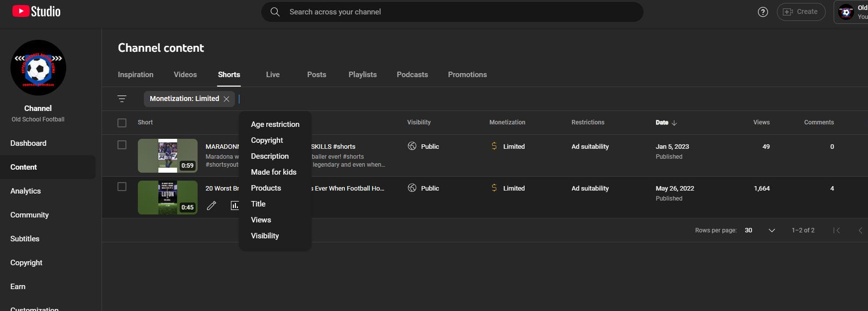Click globe icon in 20 Worst row
This screenshot has height=311, width=868.
coord(412,188)
